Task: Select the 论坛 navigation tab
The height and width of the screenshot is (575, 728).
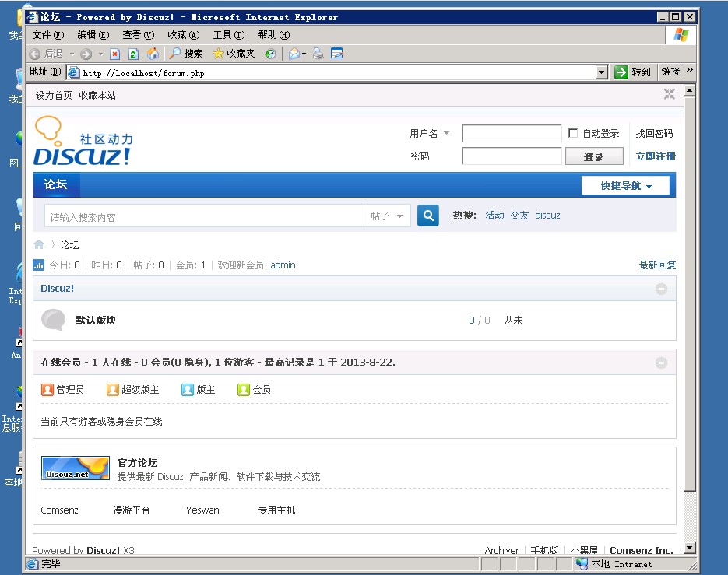Action: pyautogui.click(x=56, y=184)
